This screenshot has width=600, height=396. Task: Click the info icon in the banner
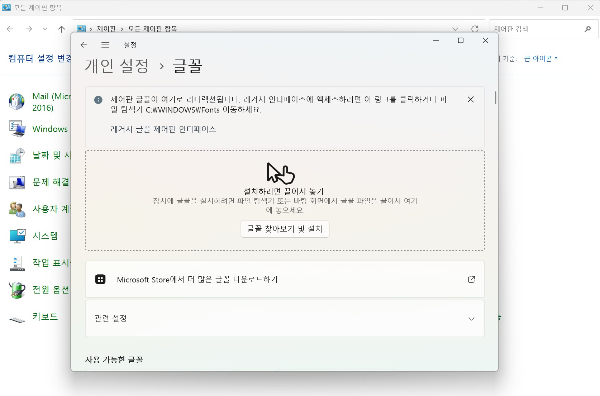click(98, 100)
